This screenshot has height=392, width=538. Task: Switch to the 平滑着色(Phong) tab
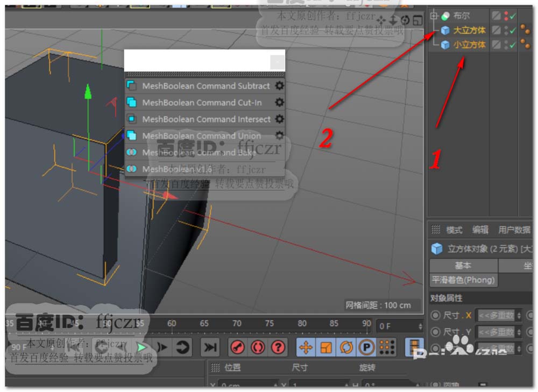click(x=463, y=280)
